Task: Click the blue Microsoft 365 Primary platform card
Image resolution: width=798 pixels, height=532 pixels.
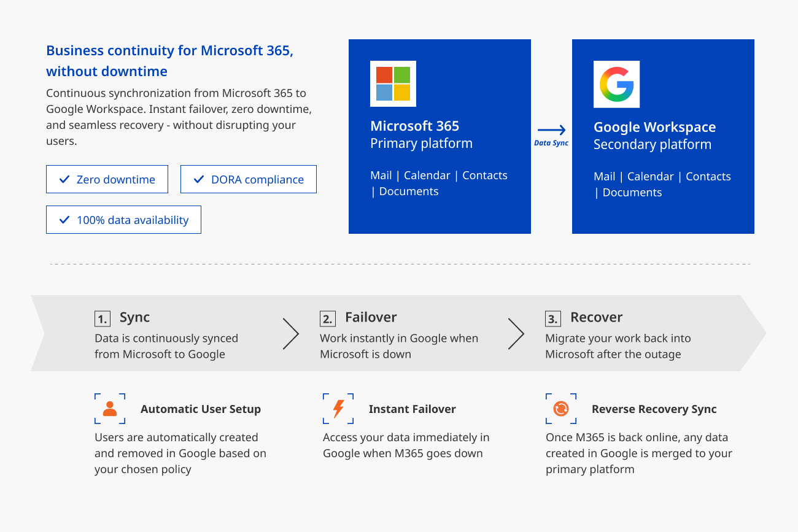Action: click(x=440, y=136)
